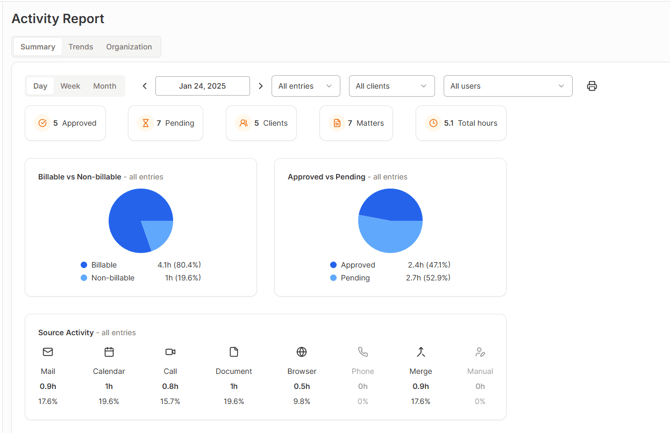Open the All users dropdown
Screen dimensions: 670x433
pyautogui.click(x=507, y=86)
